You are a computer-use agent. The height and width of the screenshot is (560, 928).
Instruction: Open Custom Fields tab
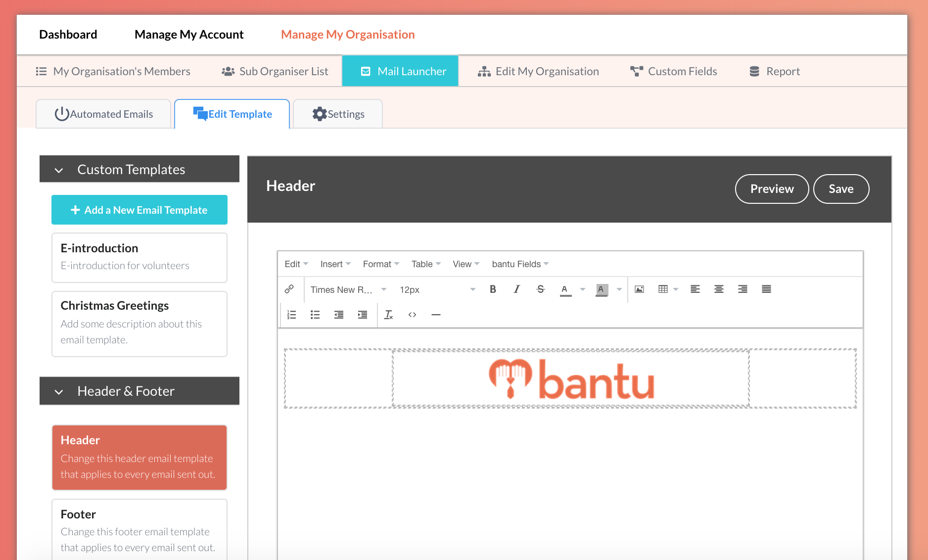[x=674, y=71]
